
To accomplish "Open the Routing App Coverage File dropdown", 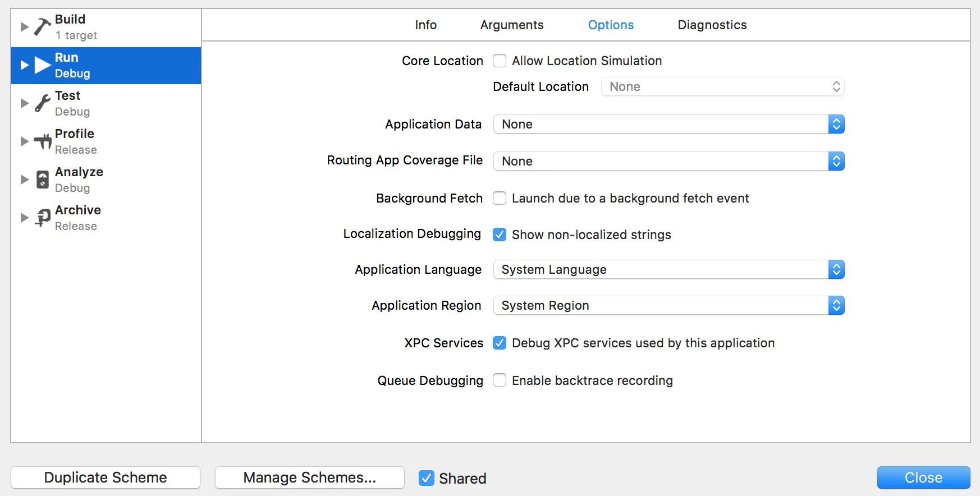I will tap(668, 162).
